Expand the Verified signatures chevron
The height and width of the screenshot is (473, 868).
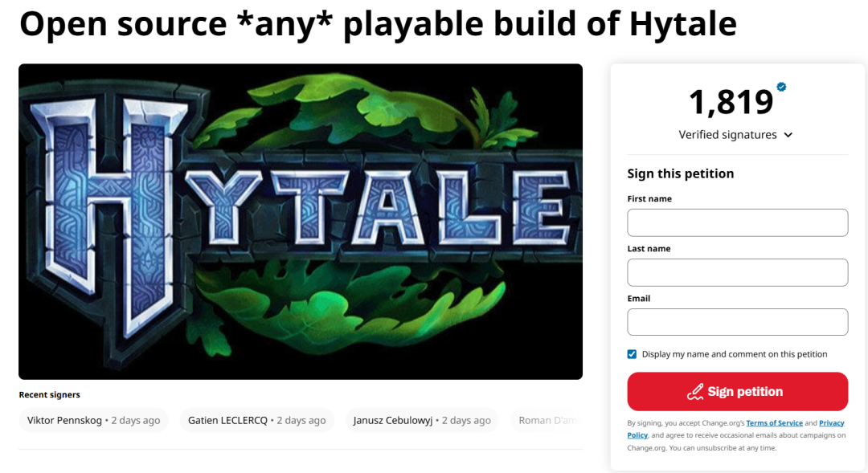pos(788,135)
